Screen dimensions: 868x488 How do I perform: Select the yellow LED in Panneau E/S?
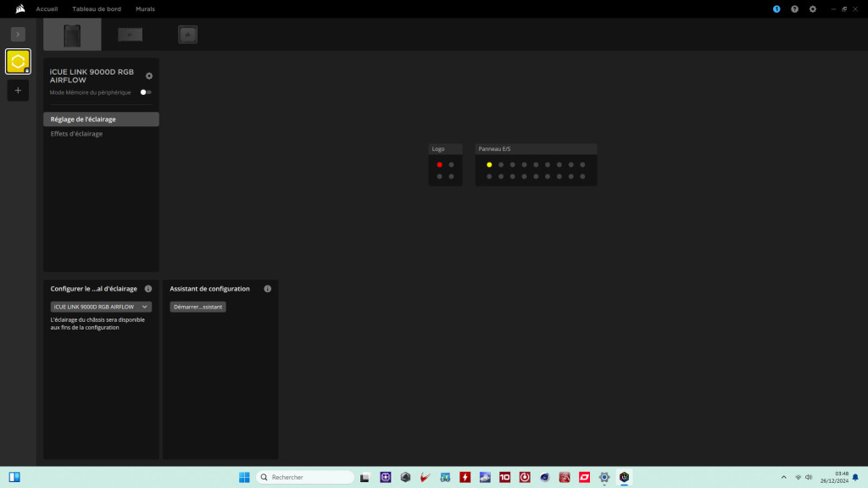click(x=489, y=164)
